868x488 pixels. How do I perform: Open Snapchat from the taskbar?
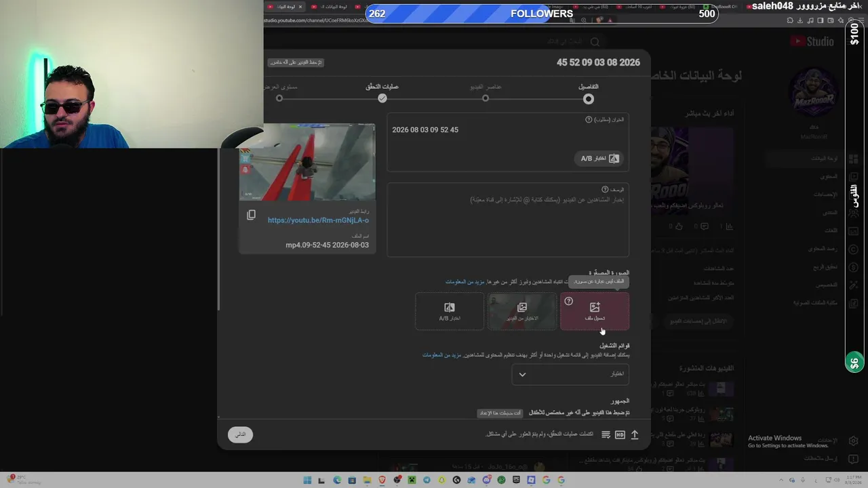441,480
